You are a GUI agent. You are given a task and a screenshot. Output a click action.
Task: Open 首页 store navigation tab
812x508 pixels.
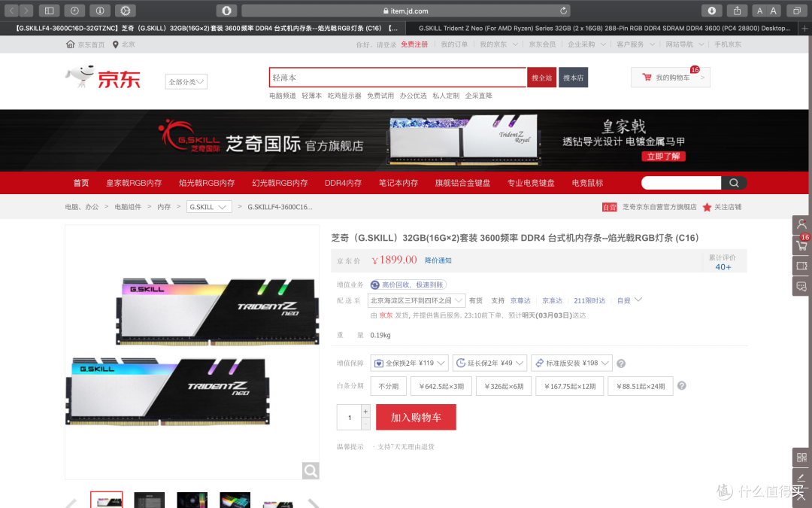click(80, 183)
